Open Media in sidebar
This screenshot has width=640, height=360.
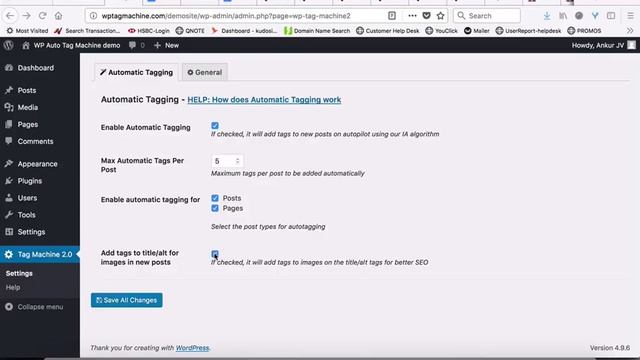coord(40,107)
